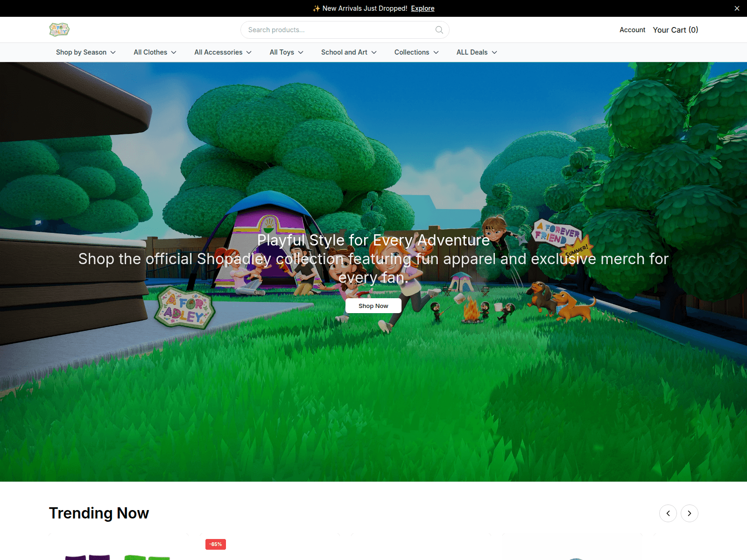Click the Trending Now heading

pyautogui.click(x=99, y=513)
